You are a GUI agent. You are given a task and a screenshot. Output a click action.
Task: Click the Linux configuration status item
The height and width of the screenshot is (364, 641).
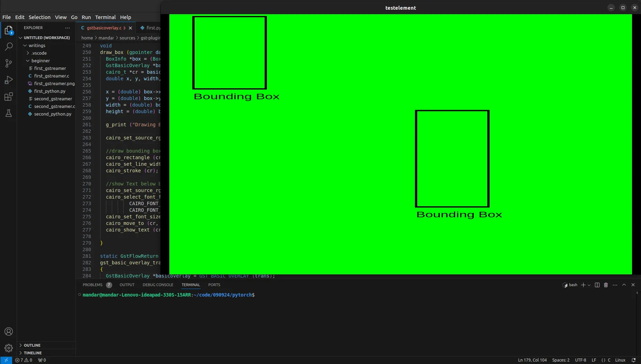click(620, 360)
